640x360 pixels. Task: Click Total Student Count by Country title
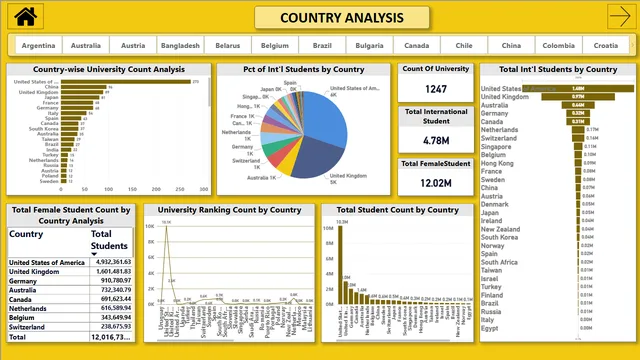coord(398,210)
